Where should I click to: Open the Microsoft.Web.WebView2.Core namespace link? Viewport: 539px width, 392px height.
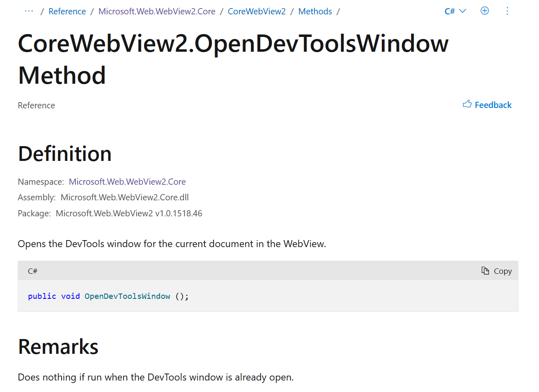127,181
